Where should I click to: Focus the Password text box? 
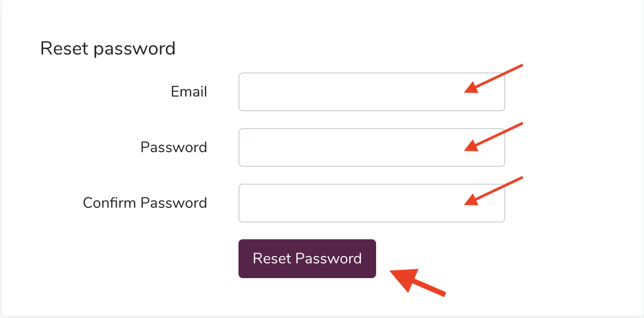[371, 147]
